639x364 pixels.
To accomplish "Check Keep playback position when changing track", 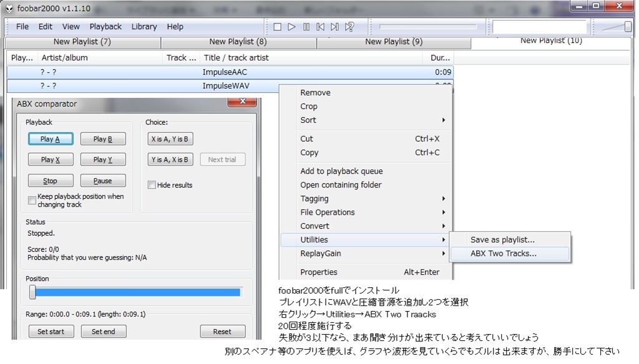I will click(32, 200).
